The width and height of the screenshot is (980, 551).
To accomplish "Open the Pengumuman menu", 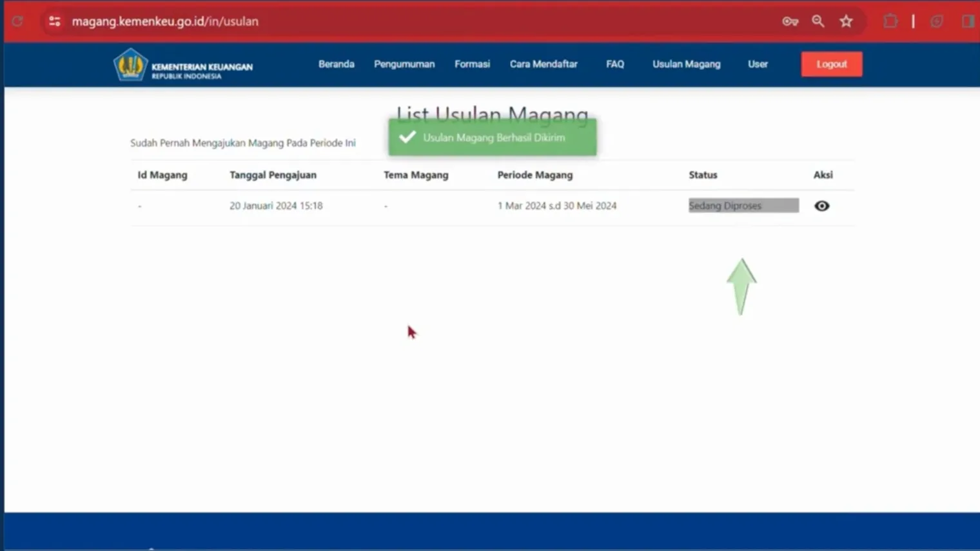I will (404, 64).
